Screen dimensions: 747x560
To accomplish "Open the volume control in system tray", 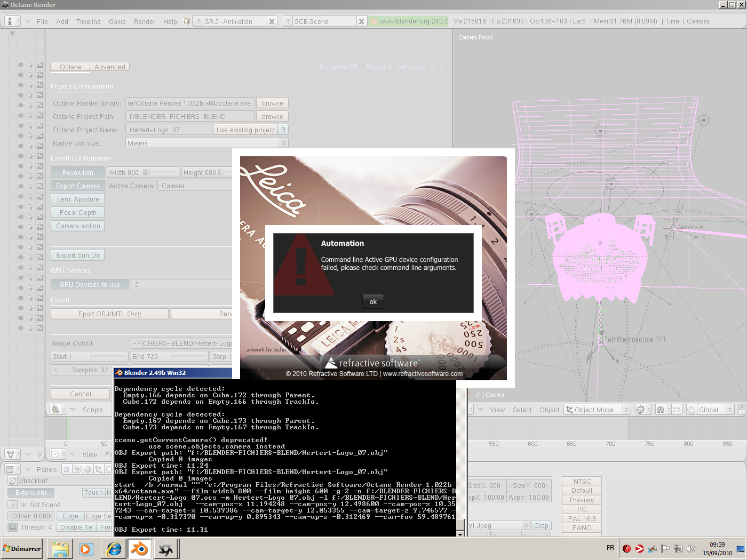I will coord(691,549).
